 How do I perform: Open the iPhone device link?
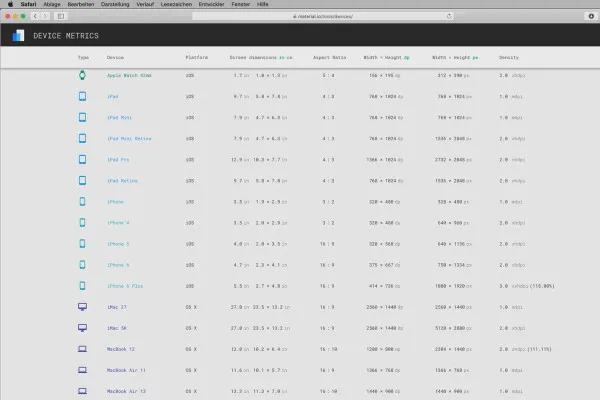coord(116,202)
